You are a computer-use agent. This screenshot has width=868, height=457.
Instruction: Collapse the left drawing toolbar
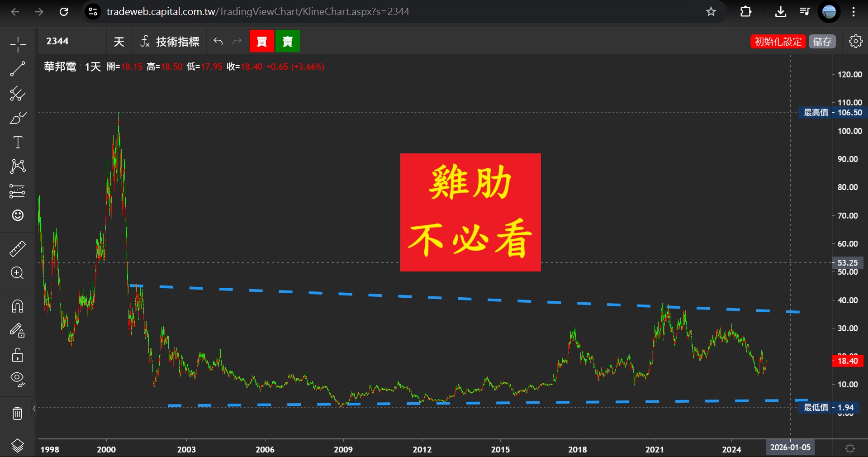click(x=34, y=409)
